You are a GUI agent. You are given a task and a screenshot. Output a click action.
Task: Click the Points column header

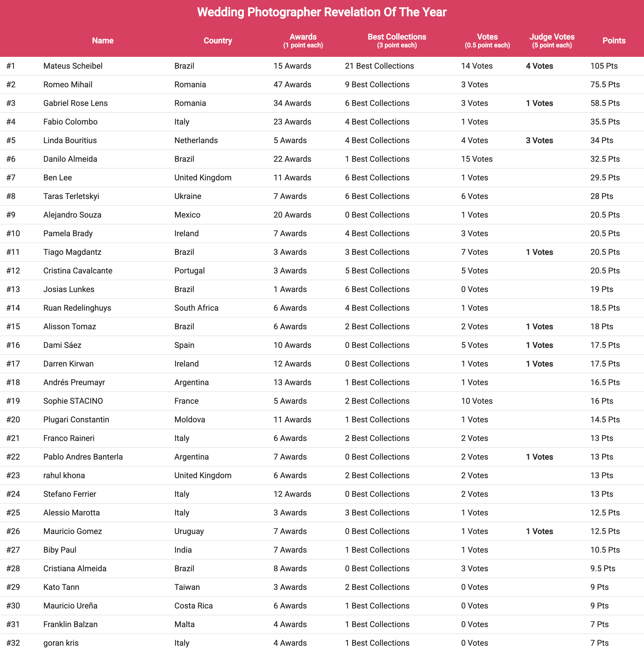pos(614,40)
